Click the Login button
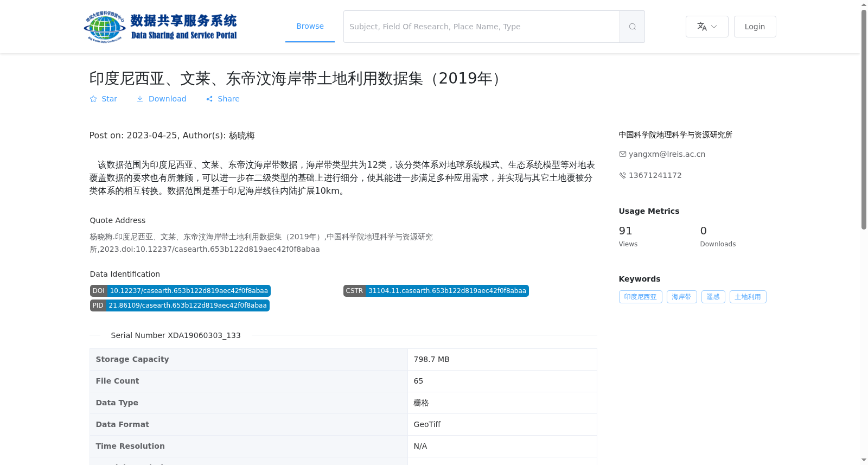The width and height of the screenshot is (868, 465). (755, 27)
